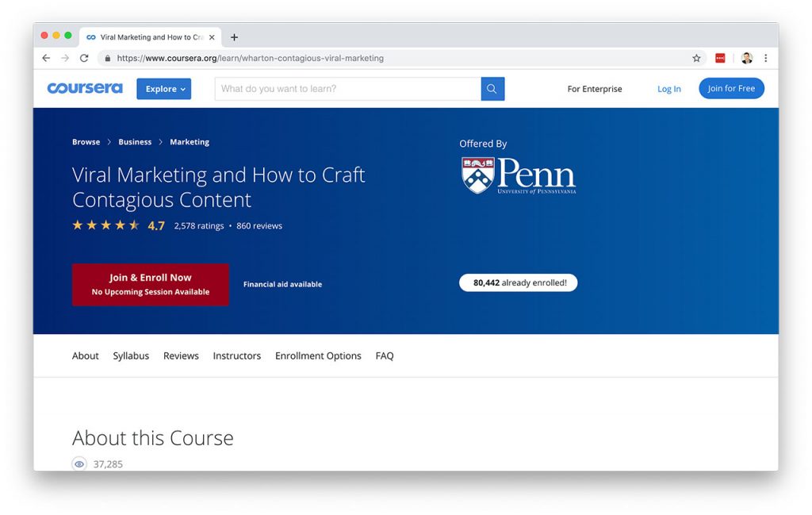Click the Browse breadcrumb
The image size is (812, 515).
pyautogui.click(x=86, y=141)
